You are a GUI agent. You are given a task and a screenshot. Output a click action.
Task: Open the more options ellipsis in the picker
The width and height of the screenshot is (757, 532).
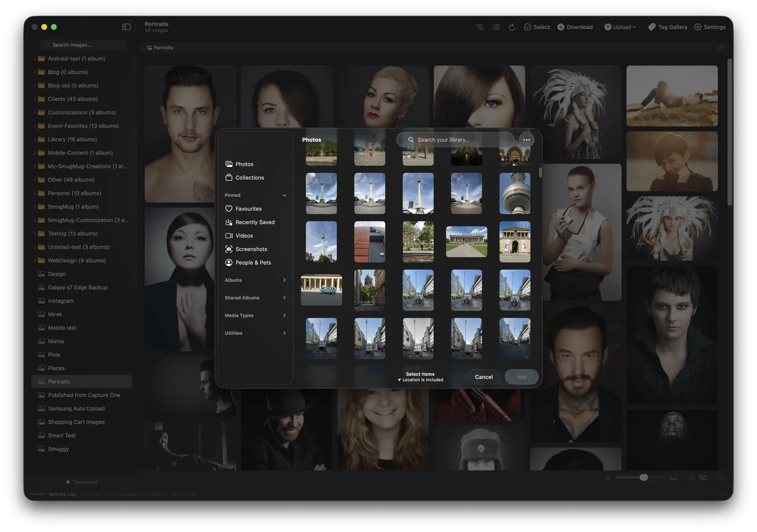(x=526, y=140)
